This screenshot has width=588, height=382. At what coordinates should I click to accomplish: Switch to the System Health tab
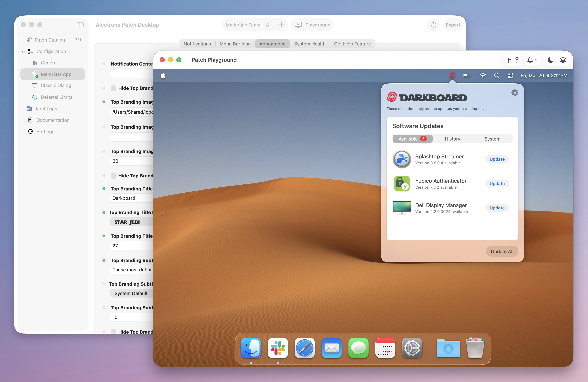click(x=310, y=44)
